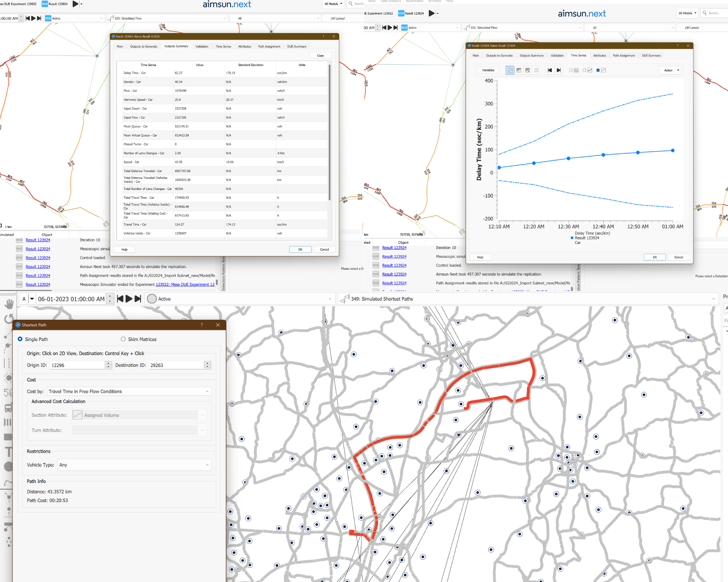Increase Destination ID using the stepper arrows
The image size is (728, 582).
[x=207, y=363]
